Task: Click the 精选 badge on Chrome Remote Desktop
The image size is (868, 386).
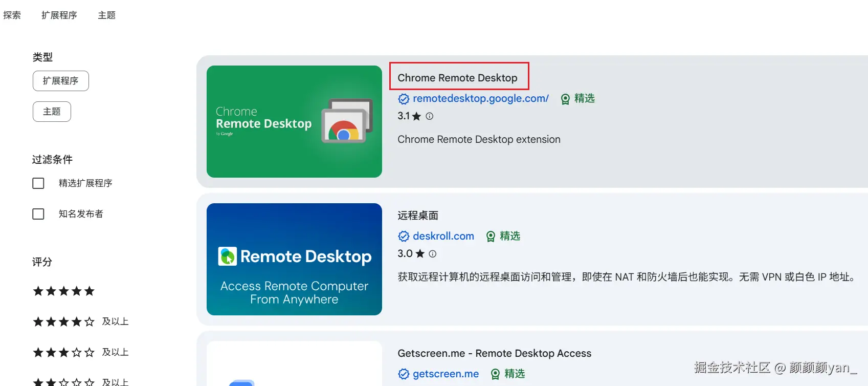Action: (578, 98)
